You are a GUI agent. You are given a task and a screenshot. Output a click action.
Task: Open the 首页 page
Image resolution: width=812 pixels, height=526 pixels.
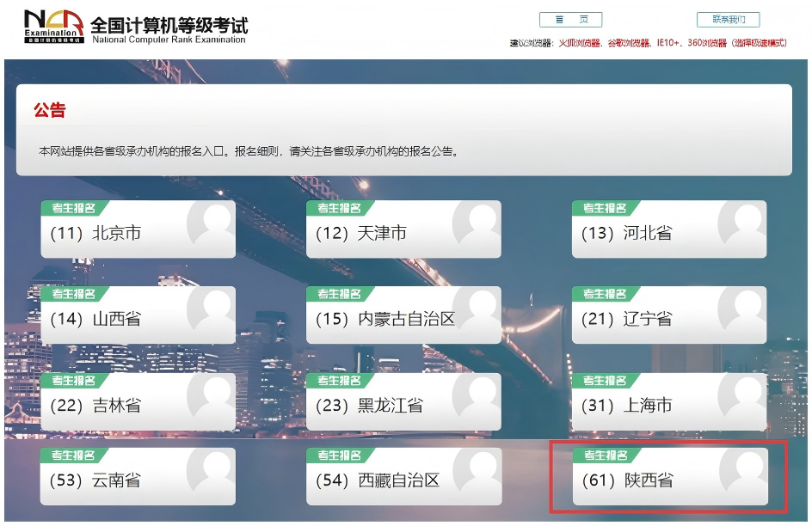571,19
